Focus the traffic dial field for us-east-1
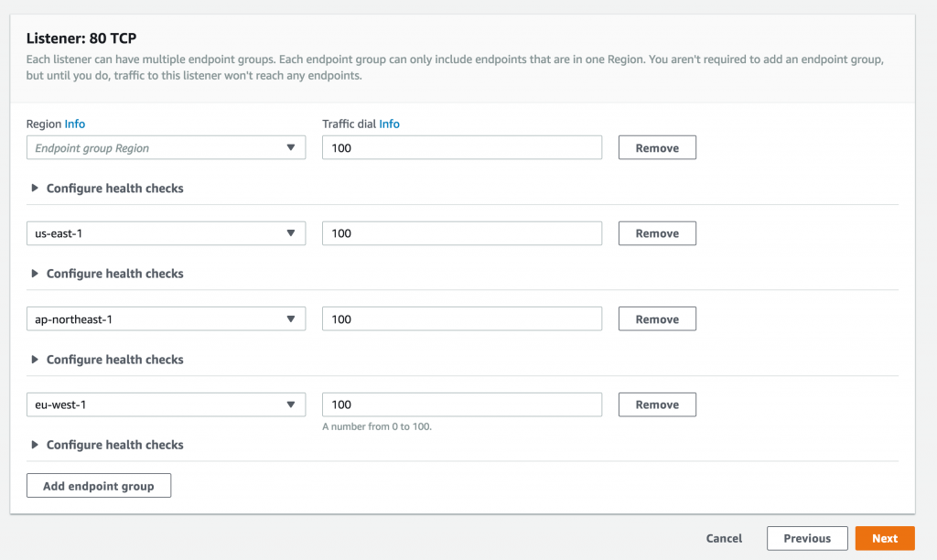 click(x=461, y=233)
